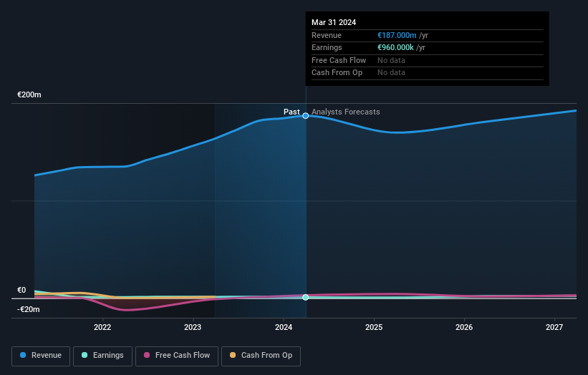Click the €200m y-axis label
Screen dimensions: 588x375
pyautogui.click(x=29, y=94)
